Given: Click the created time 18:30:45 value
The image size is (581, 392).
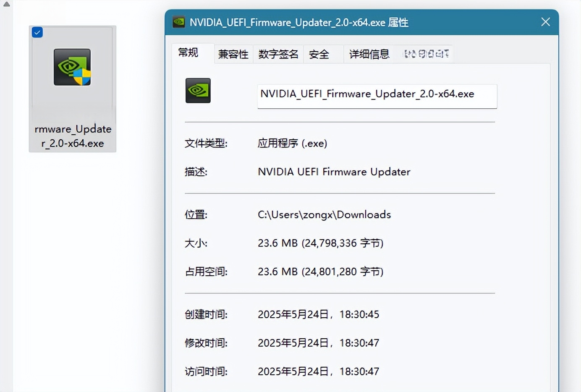Looking at the screenshot, I should pyautogui.click(x=318, y=315).
